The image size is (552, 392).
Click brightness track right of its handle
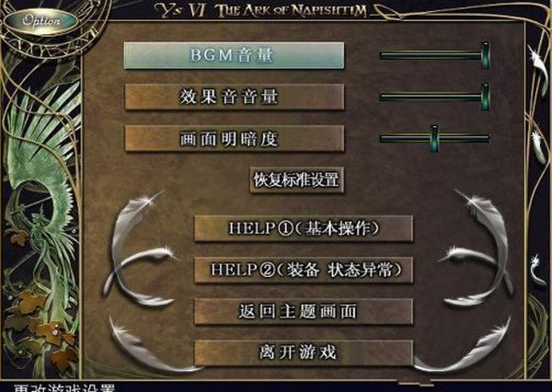click(464, 138)
